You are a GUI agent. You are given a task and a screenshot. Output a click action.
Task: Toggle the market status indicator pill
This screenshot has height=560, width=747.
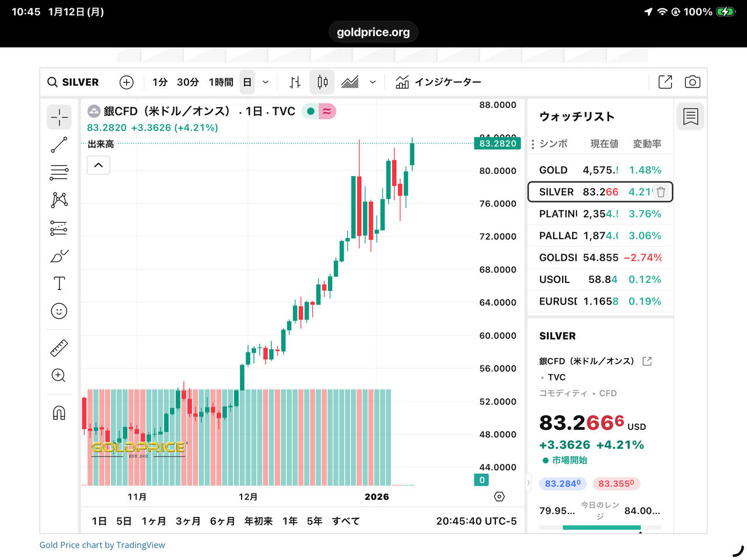tap(319, 111)
